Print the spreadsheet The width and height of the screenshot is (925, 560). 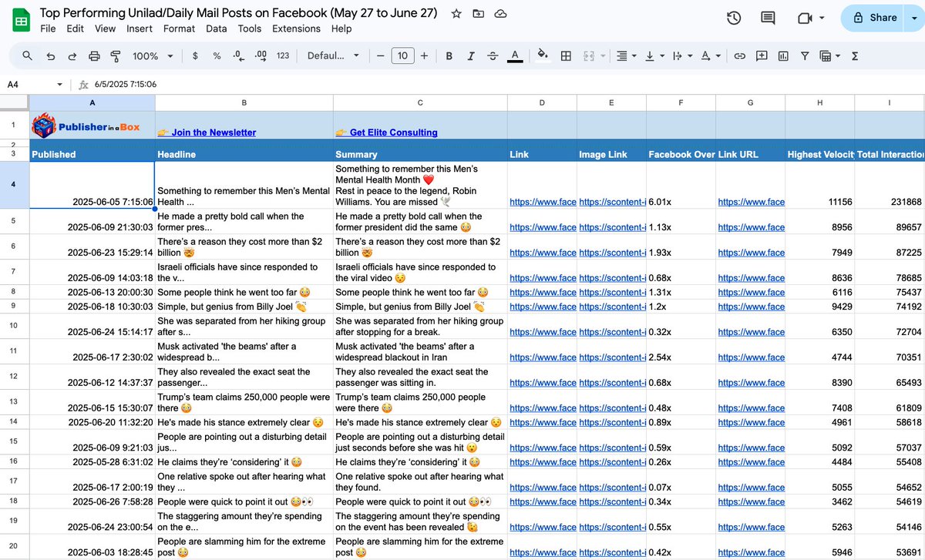pos(94,55)
